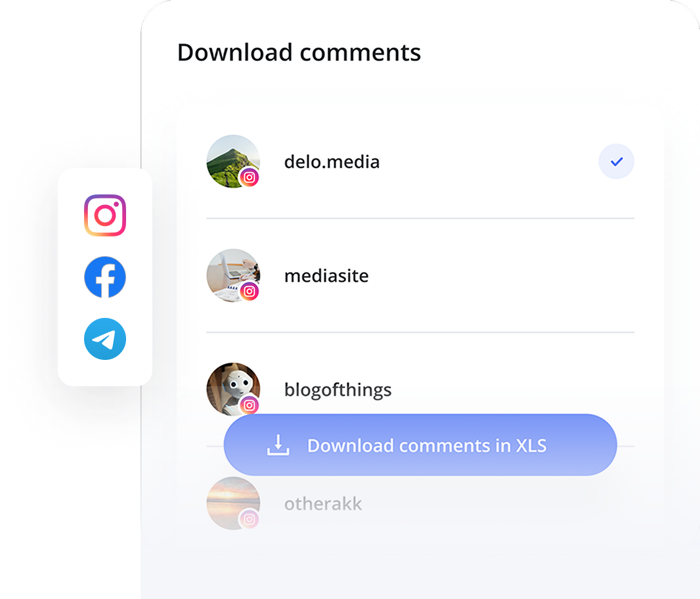Image resolution: width=700 pixels, height=599 pixels.
Task: Open the otherakk sunset avatar
Action: (233, 503)
